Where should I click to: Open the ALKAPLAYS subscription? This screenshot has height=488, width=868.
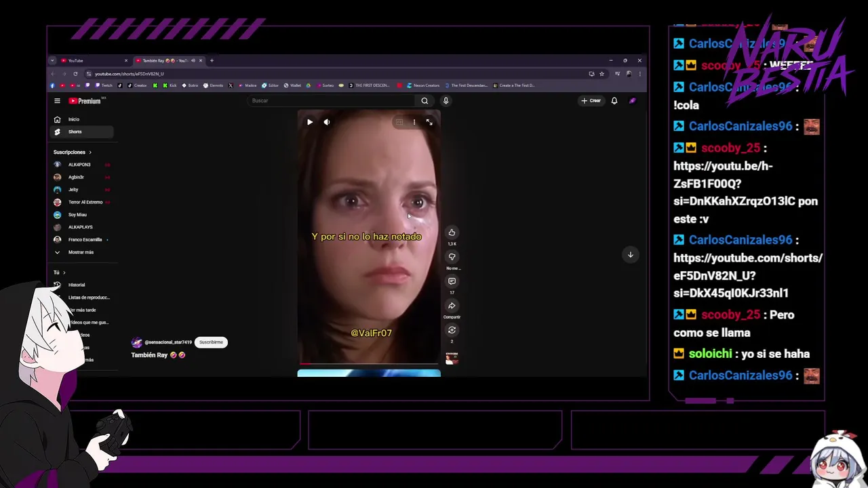click(x=81, y=227)
